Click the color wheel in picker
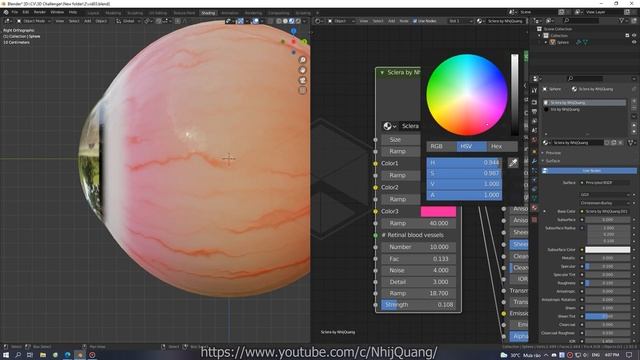This screenshot has width=640, height=360. pyautogui.click(x=467, y=95)
